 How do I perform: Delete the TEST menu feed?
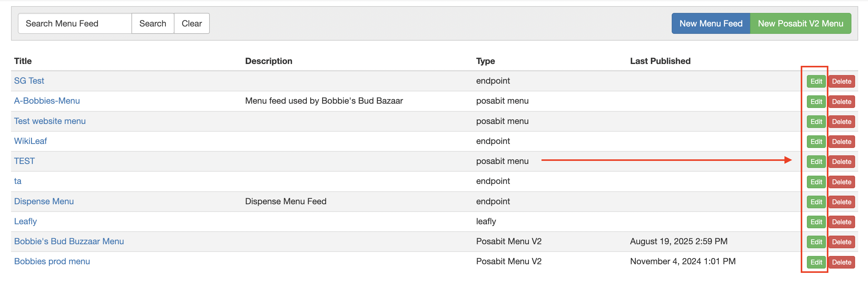click(x=841, y=162)
